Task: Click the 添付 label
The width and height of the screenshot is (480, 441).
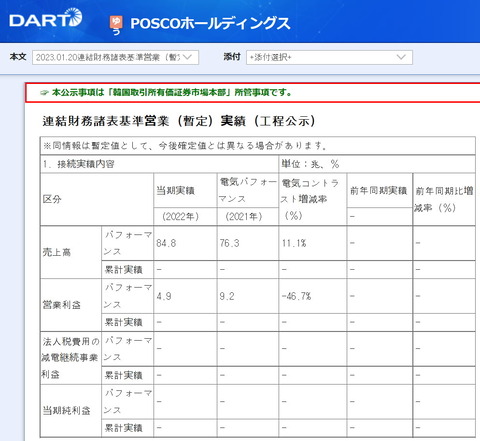Action: tap(232, 57)
